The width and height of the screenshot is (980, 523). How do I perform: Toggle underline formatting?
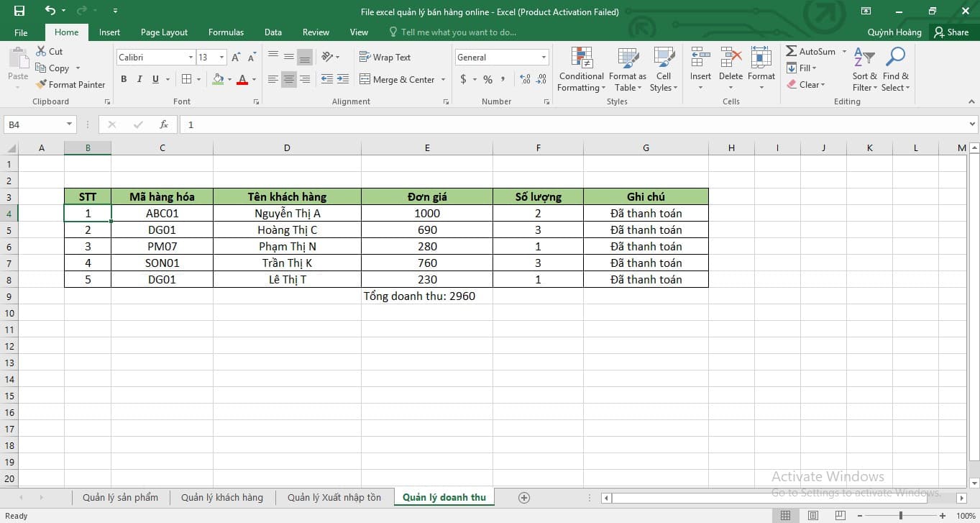click(x=153, y=79)
